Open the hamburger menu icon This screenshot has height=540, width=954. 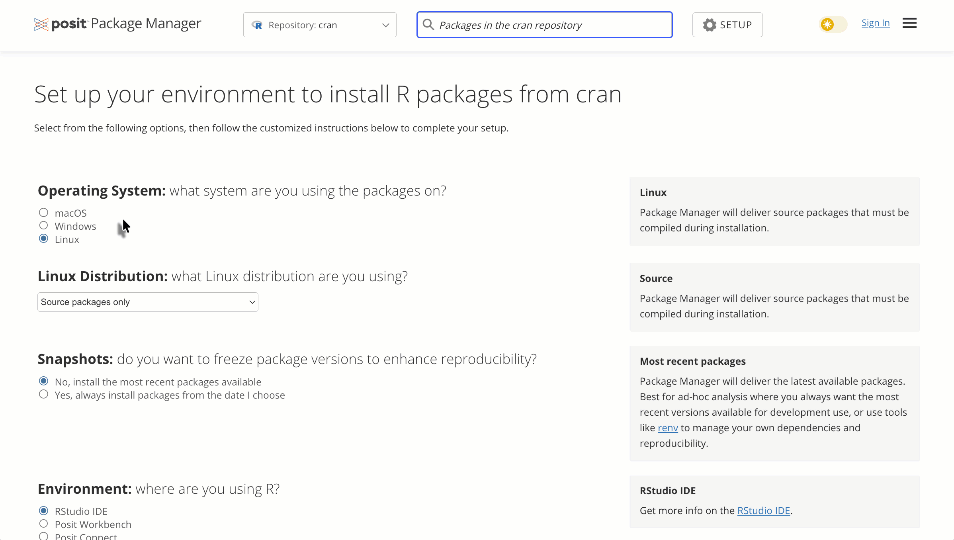(x=909, y=24)
